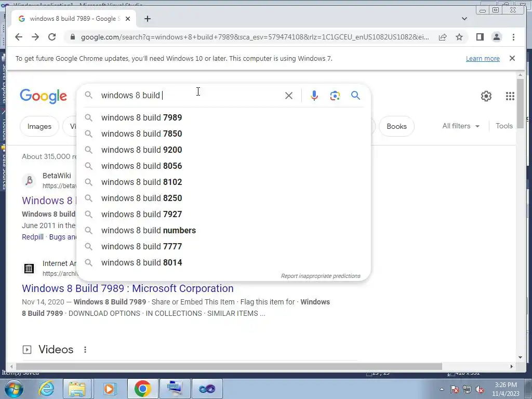Click the Internet Archive favicon
Screen dimensions: 532x399
[29, 269]
